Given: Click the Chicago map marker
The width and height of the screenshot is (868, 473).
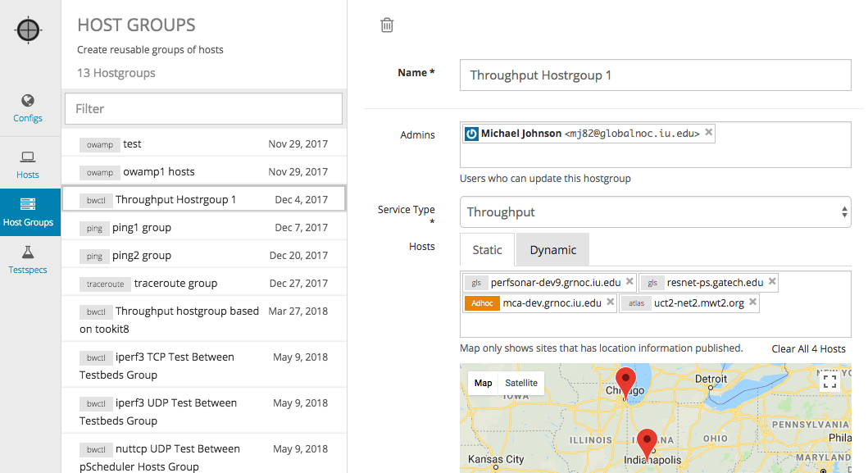Looking at the screenshot, I should 625,382.
